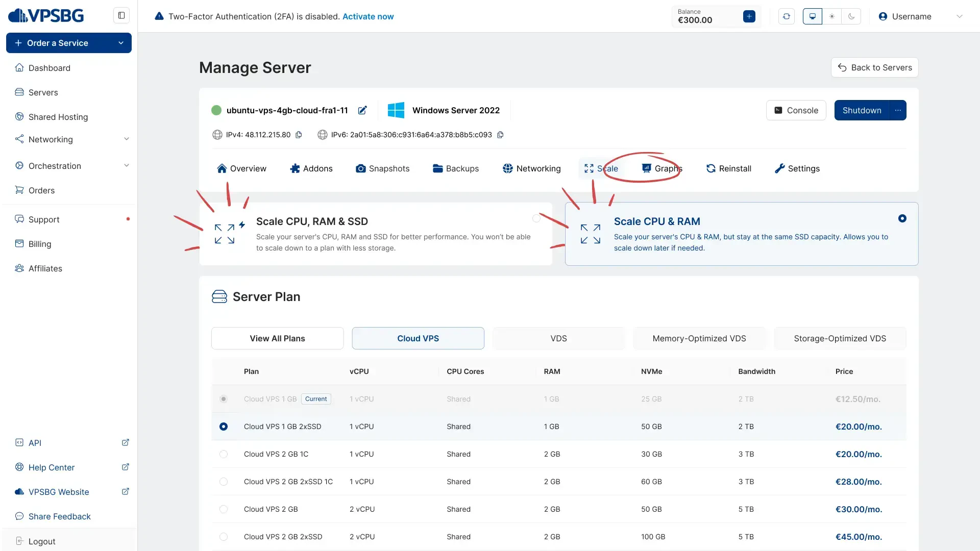Select Cloud VPS 2 GB 1C plan

[x=224, y=454]
